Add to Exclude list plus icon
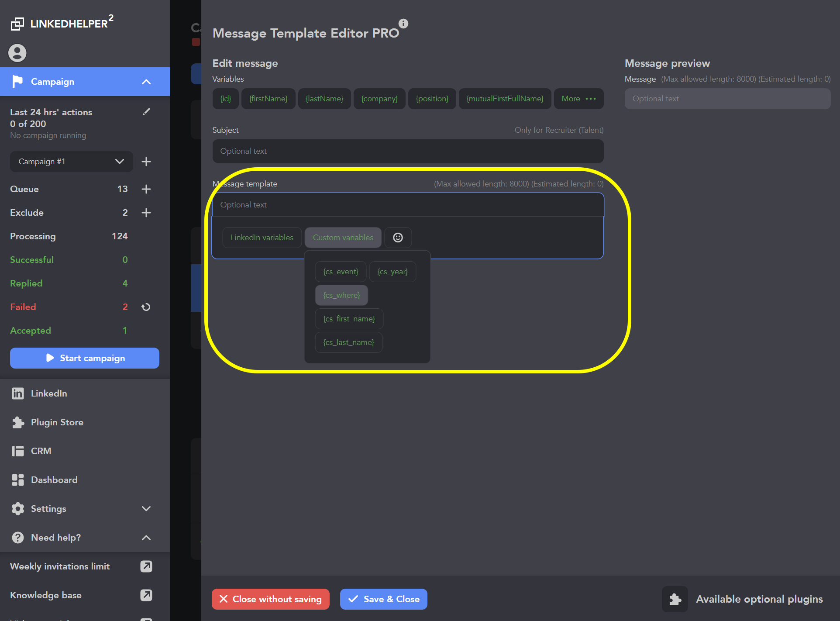Viewport: 840px width, 621px height. click(146, 213)
